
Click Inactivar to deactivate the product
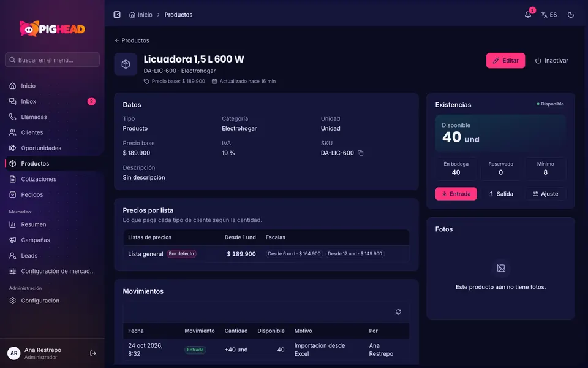[551, 61]
